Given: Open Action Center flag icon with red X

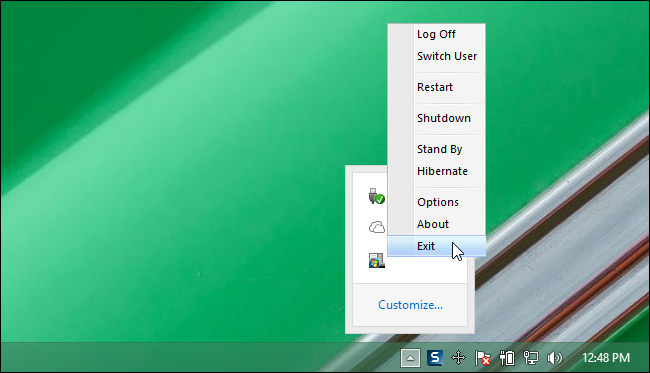Looking at the screenshot, I should 482,358.
